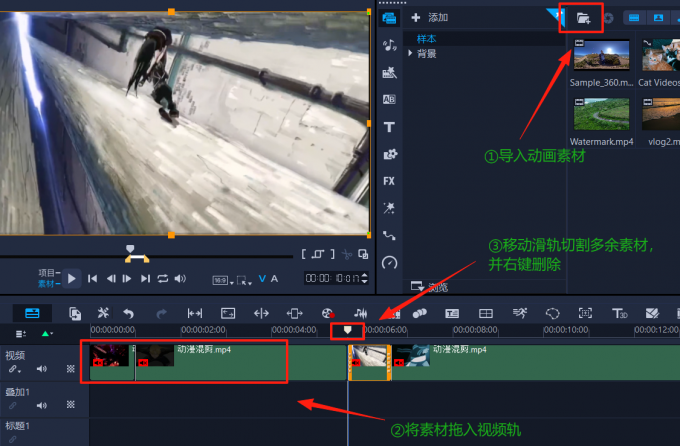Click the split clip scissors icon

pyautogui.click(x=347, y=254)
